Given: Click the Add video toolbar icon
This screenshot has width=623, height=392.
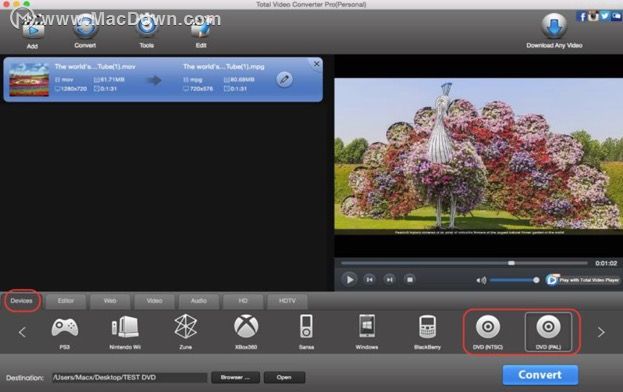Looking at the screenshot, I should click(x=33, y=31).
